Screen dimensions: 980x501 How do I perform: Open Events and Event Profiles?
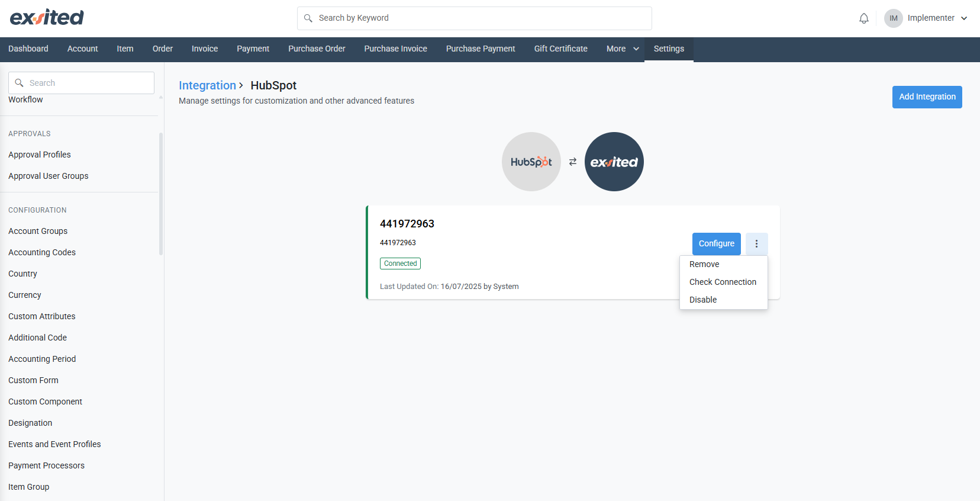54,444
